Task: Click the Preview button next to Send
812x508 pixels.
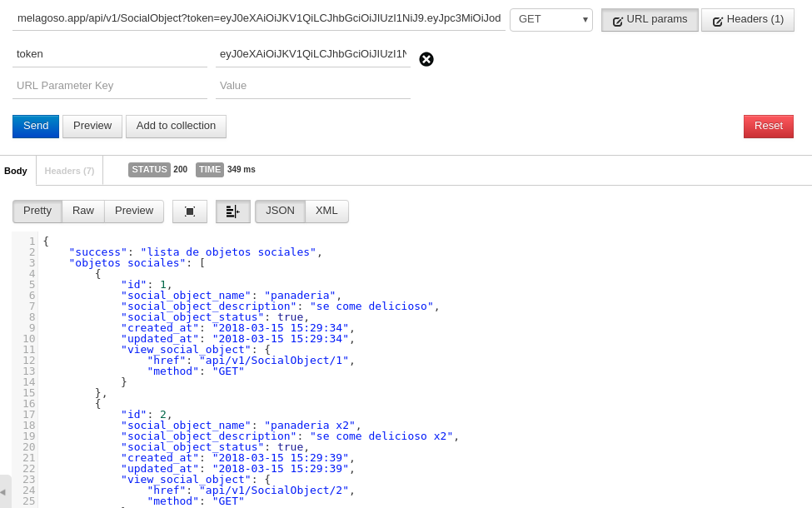Action: 92,126
